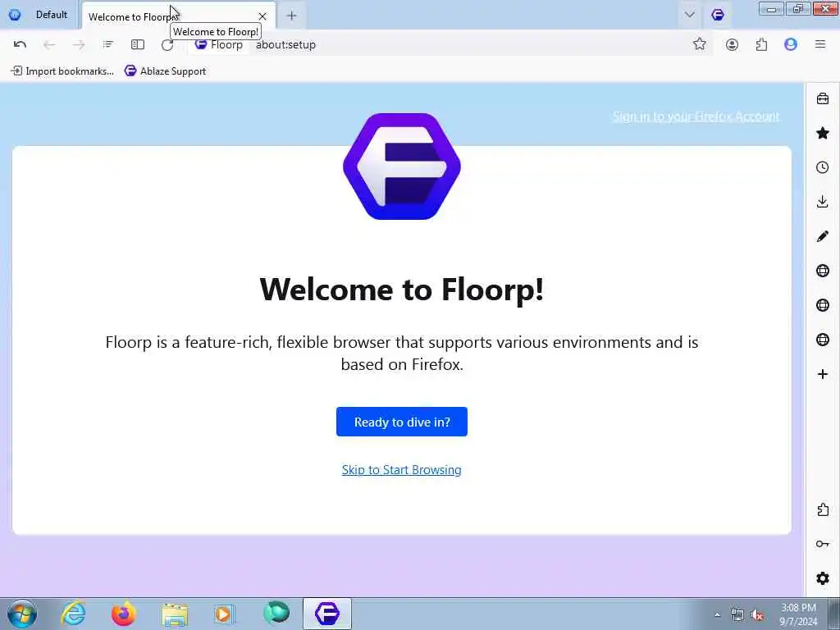Open the third globe web panel
The width and height of the screenshot is (840, 630).
[x=823, y=340]
